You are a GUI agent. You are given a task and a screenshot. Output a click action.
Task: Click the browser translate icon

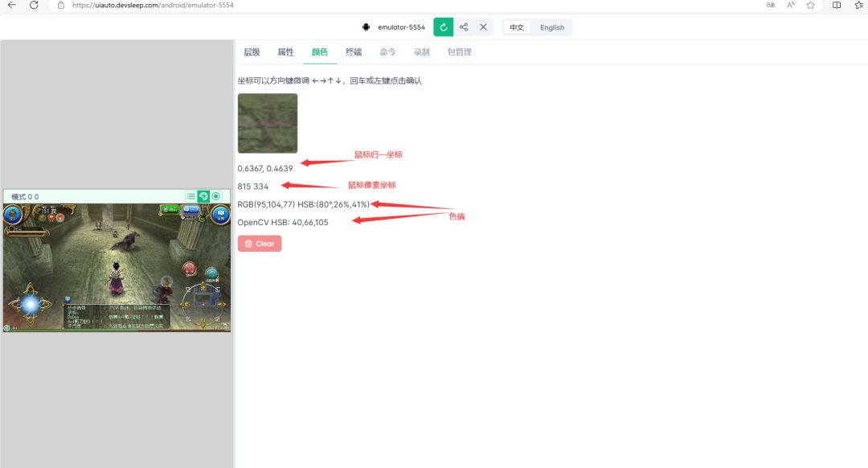(x=771, y=5)
